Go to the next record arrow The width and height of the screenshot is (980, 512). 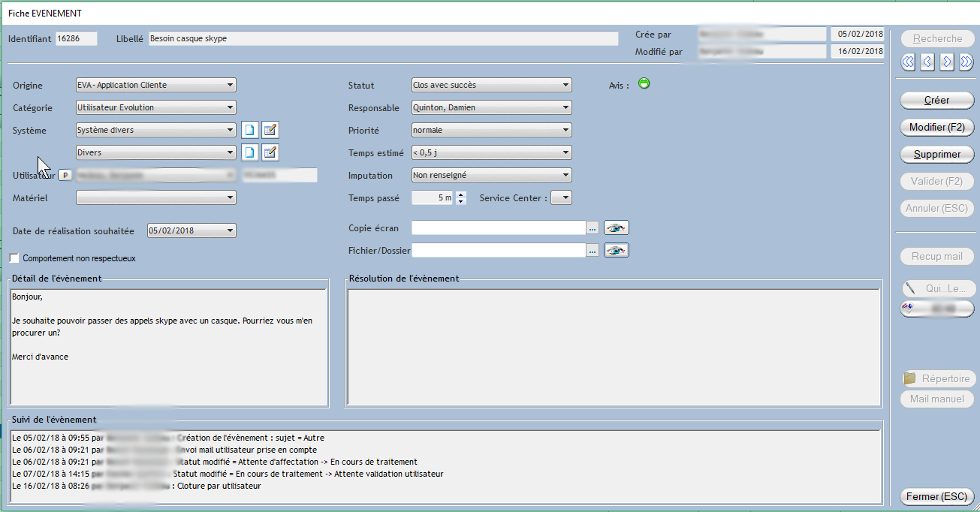tap(947, 62)
